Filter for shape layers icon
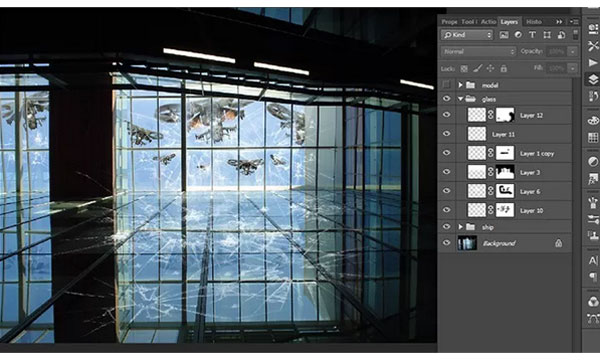 pyautogui.click(x=547, y=35)
